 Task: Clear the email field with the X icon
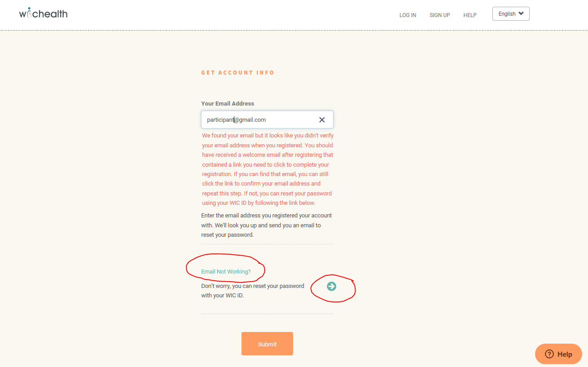322,120
